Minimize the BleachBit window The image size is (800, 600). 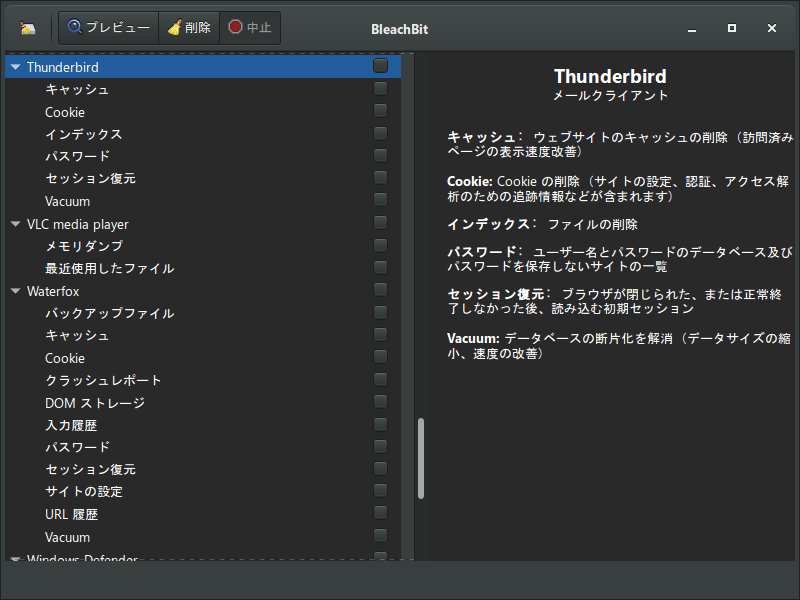point(692,29)
